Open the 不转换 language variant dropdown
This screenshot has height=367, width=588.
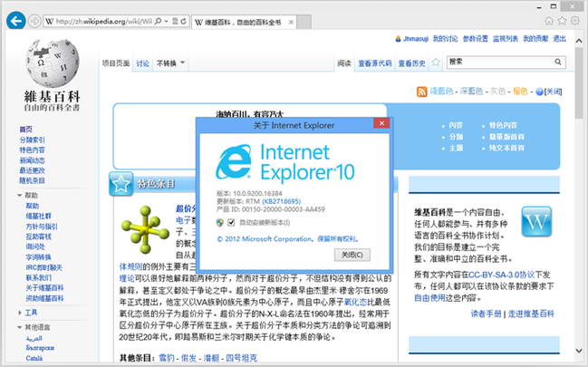[170, 63]
